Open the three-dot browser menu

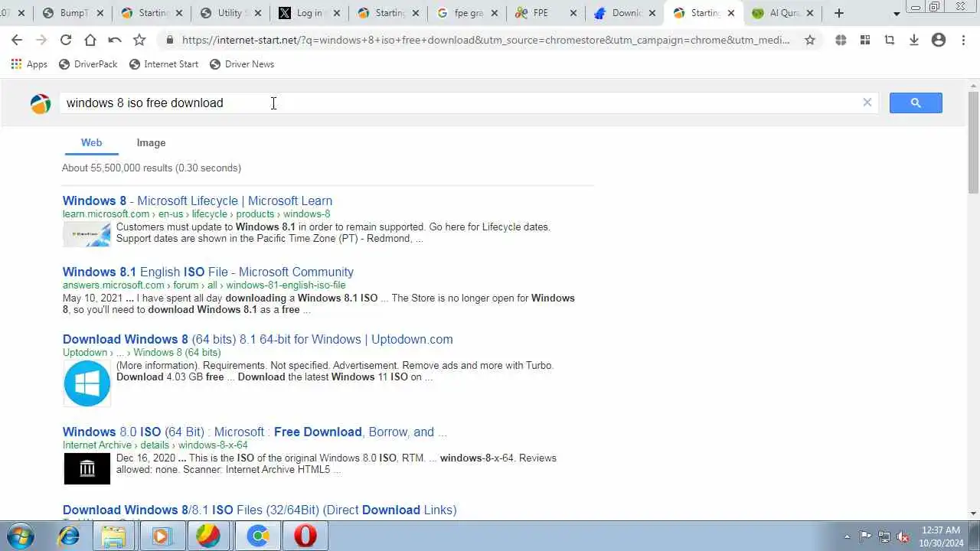click(963, 41)
